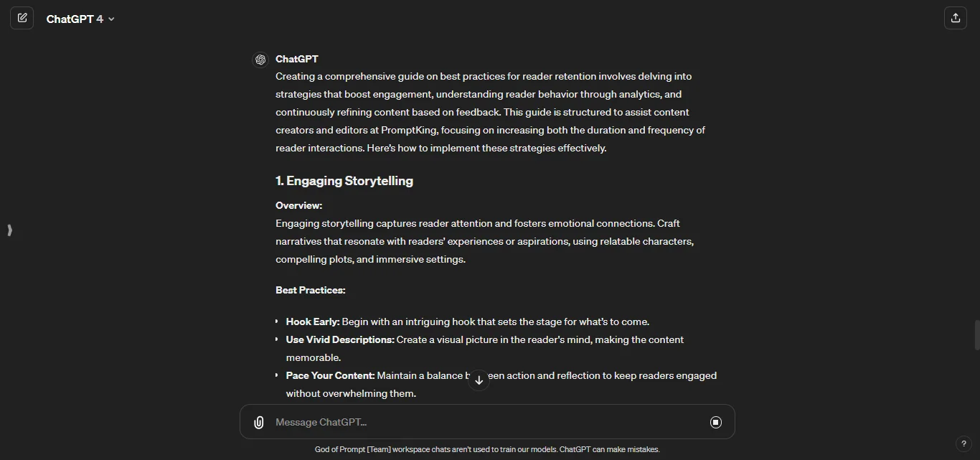This screenshot has height=460, width=980.
Task: Expand model options via the chevron beside ChatGPT 4
Action: (x=112, y=19)
